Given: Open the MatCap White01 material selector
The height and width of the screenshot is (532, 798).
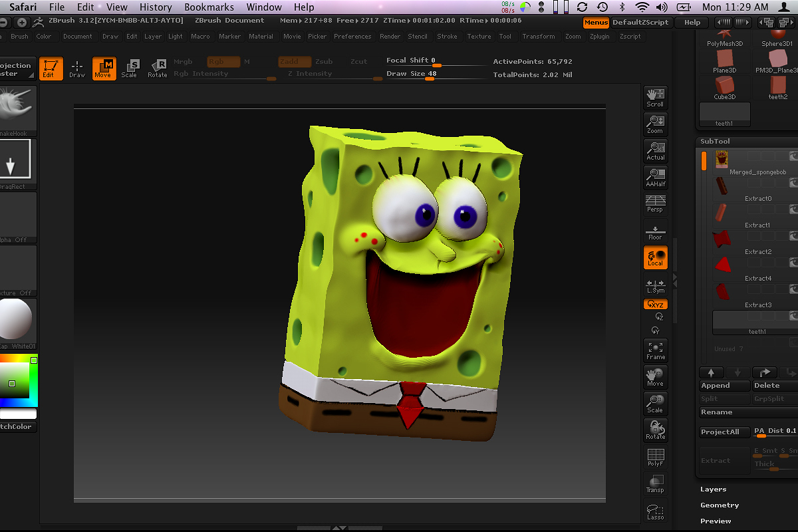Looking at the screenshot, I should [x=18, y=324].
